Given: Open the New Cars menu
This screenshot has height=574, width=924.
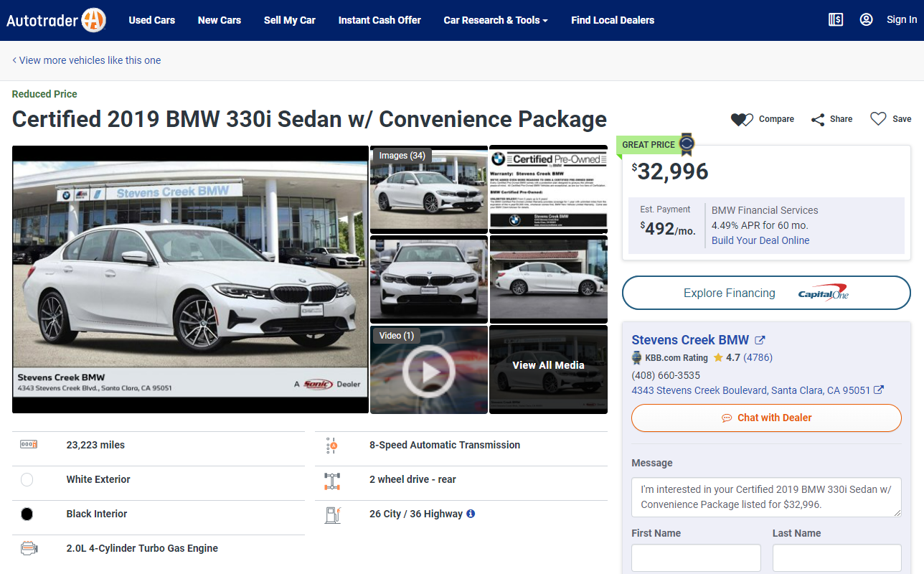Looking at the screenshot, I should tap(220, 20).
